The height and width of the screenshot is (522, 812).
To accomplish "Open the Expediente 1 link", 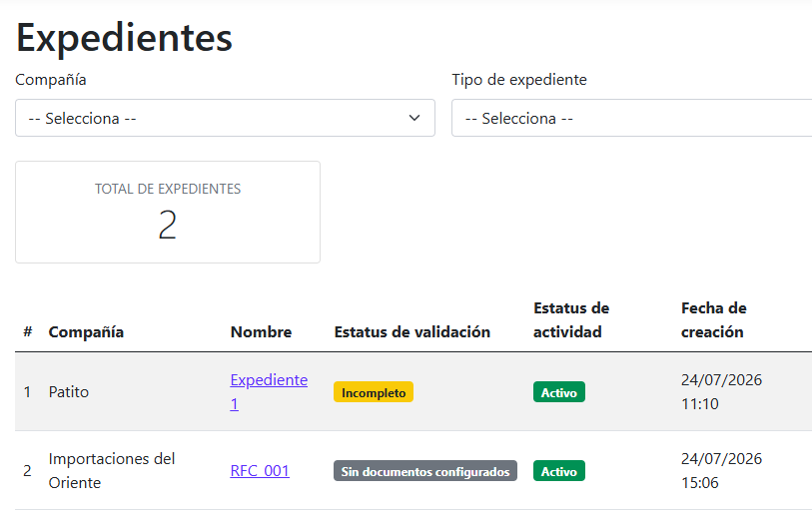I will click(x=269, y=391).
